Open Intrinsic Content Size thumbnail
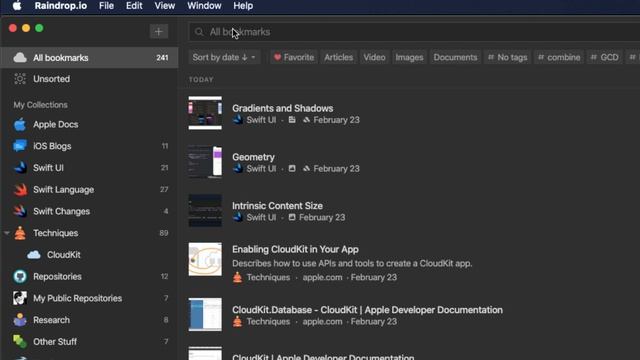Viewport: 640px width, 360px height. tap(205, 211)
